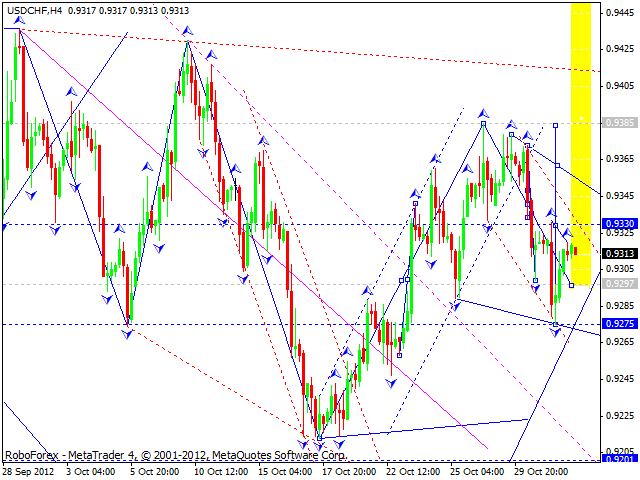Click the black 0.9313 current price label
The image size is (640, 480).
[x=618, y=254]
